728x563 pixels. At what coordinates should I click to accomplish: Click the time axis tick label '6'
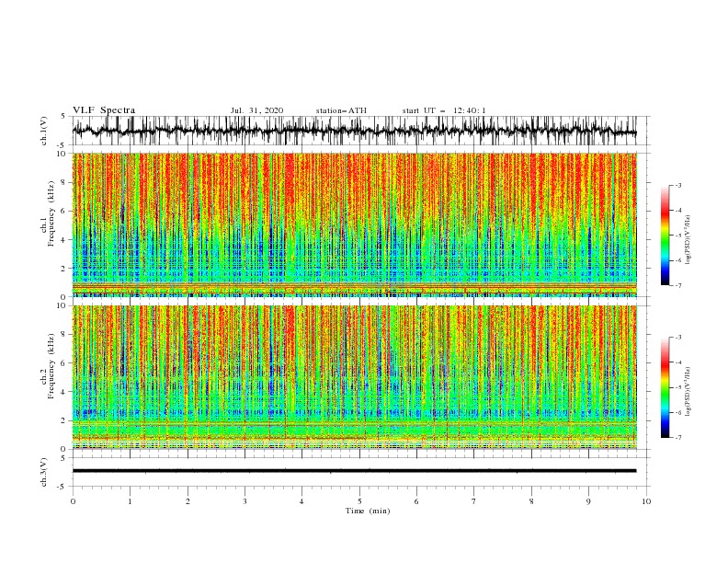(x=417, y=501)
